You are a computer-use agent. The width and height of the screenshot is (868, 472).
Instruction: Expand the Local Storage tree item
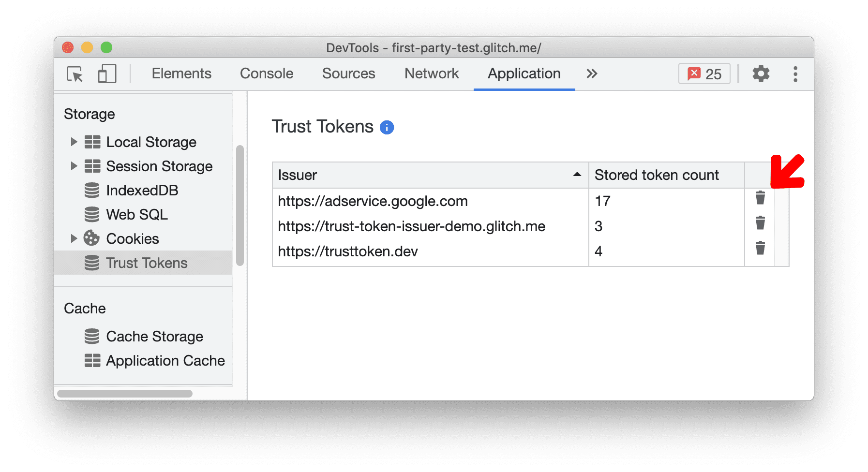(74, 142)
